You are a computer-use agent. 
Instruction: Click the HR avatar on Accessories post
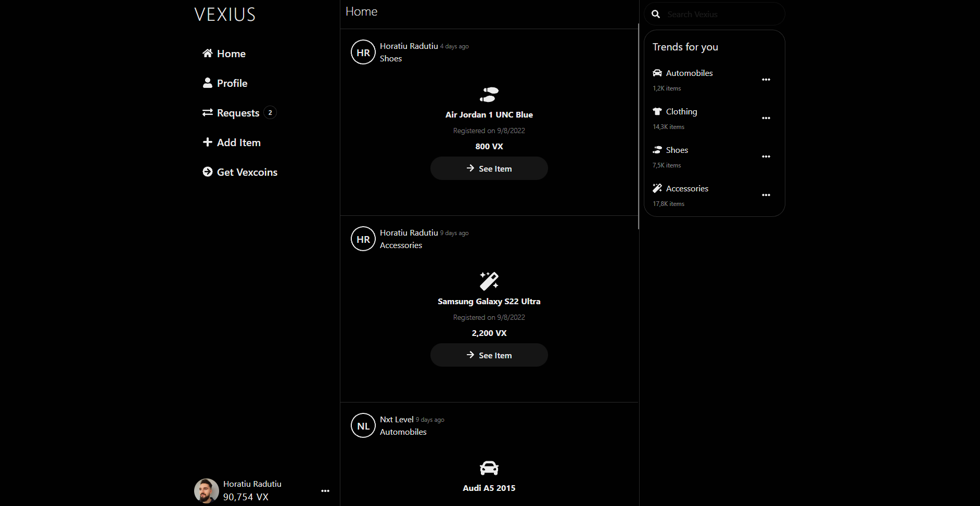point(363,239)
